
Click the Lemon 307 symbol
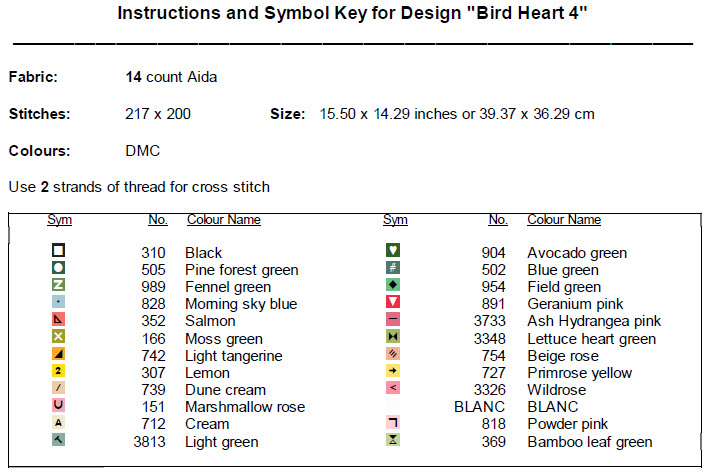pos(59,371)
